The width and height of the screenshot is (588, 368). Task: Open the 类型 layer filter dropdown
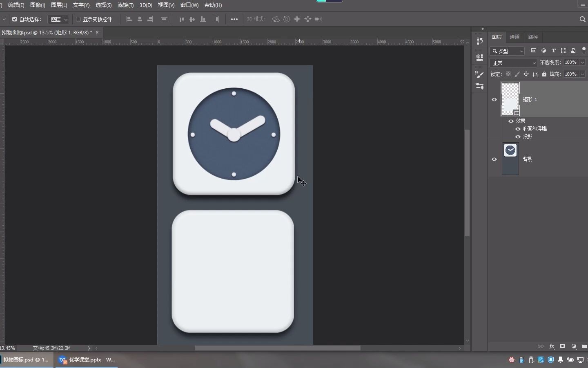click(x=507, y=51)
